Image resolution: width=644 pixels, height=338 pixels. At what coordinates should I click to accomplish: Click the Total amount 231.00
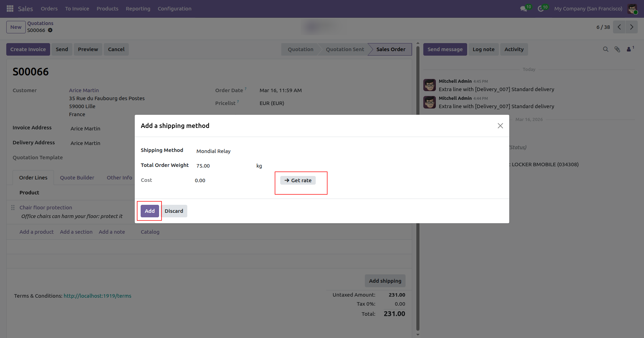pyautogui.click(x=394, y=314)
